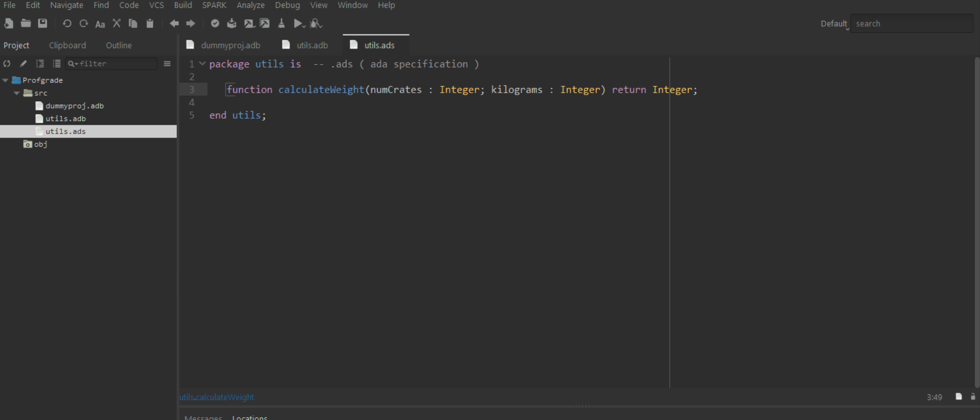Open the View menu
Screen dimensions: 980x420
[319, 5]
